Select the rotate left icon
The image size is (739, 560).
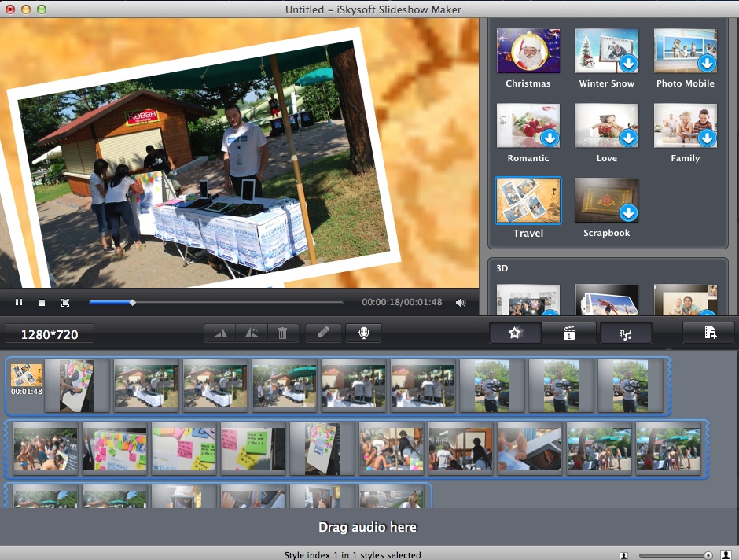219,333
